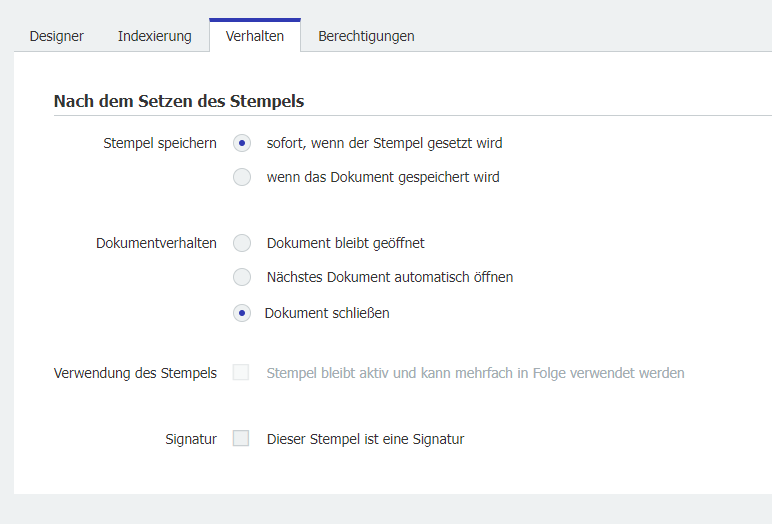Viewport: 772px width, 524px height.
Task: Pick 'Nächstes Dokument automatisch öffnen' radio button
Action: tap(242, 277)
